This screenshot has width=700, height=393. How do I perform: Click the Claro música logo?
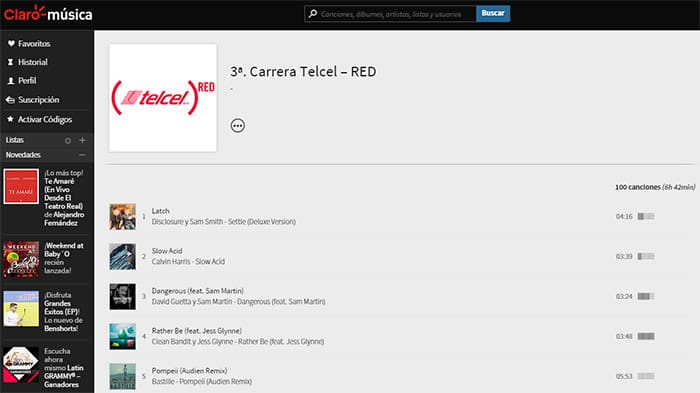[x=48, y=14]
